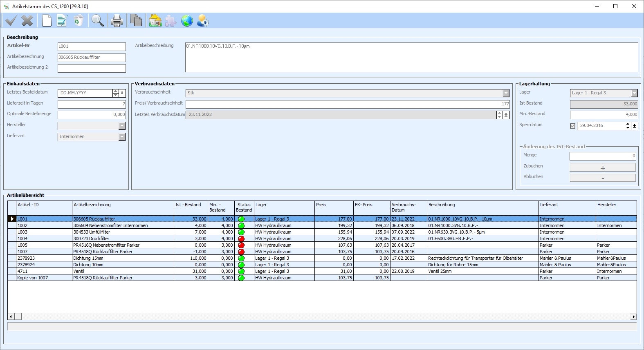Select the 300723 Druckfilter row
Screen dimensions: 644x350
click(123, 239)
